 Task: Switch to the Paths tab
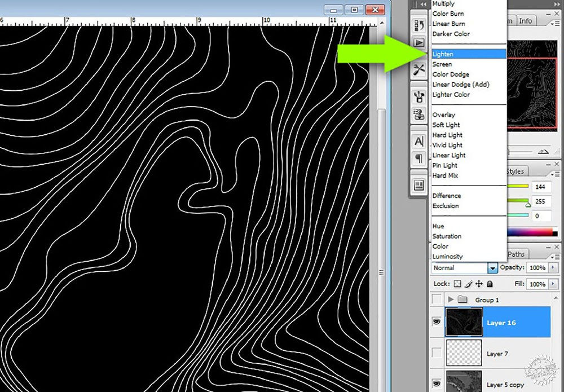516,254
